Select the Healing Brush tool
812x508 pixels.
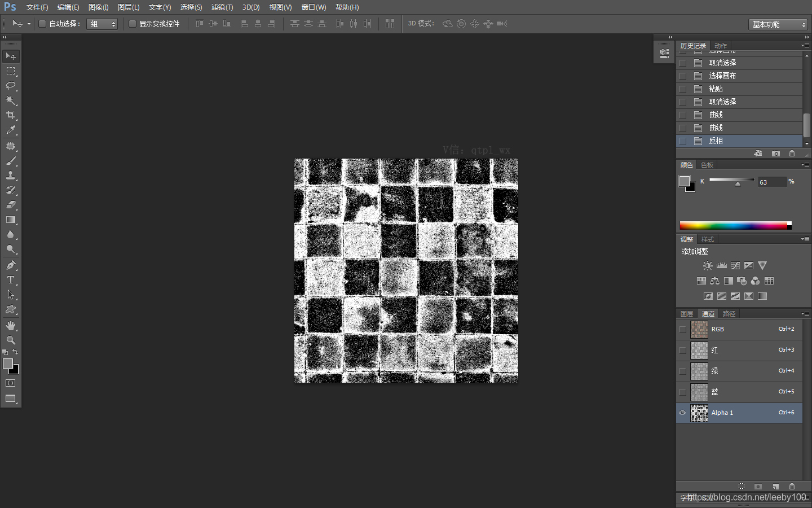pos(11,146)
